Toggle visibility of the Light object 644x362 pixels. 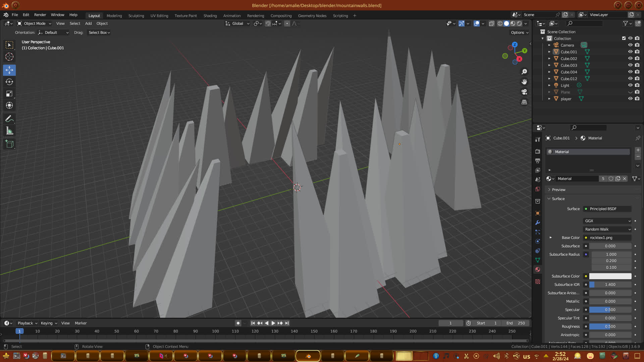click(630, 85)
